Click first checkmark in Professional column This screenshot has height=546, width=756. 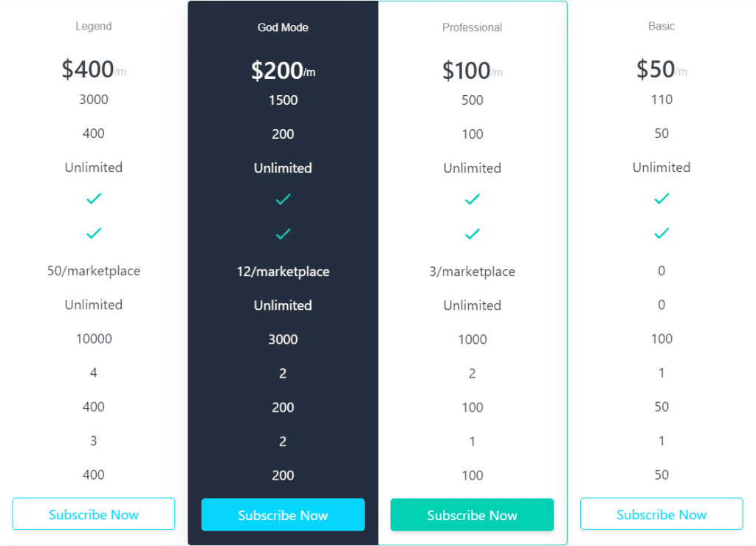click(472, 199)
